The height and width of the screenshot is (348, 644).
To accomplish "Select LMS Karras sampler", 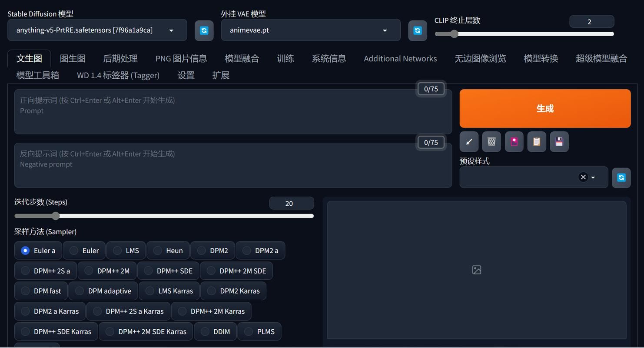I will 169,291.
